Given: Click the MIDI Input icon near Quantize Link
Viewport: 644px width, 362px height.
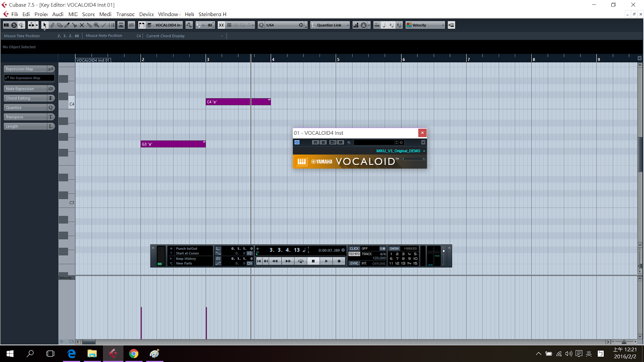Looking at the screenshot, I should (363, 25).
